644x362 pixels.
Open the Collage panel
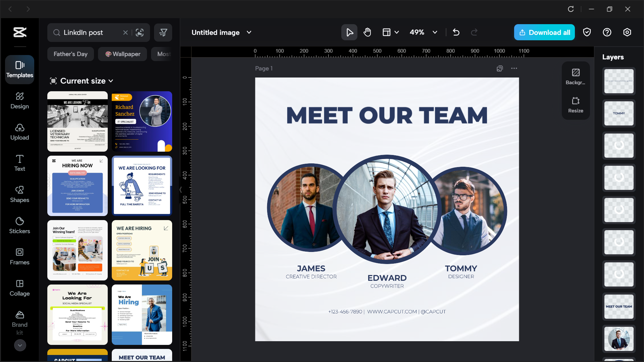19,288
